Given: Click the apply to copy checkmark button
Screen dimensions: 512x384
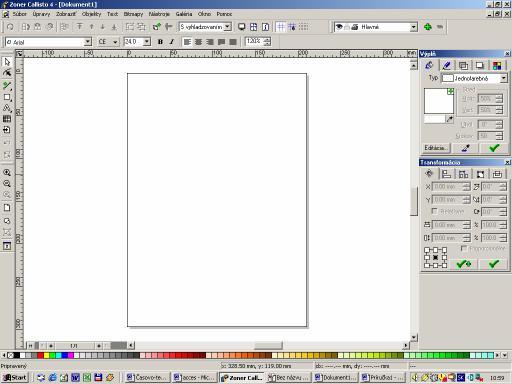Looking at the screenshot, I should click(x=464, y=264).
